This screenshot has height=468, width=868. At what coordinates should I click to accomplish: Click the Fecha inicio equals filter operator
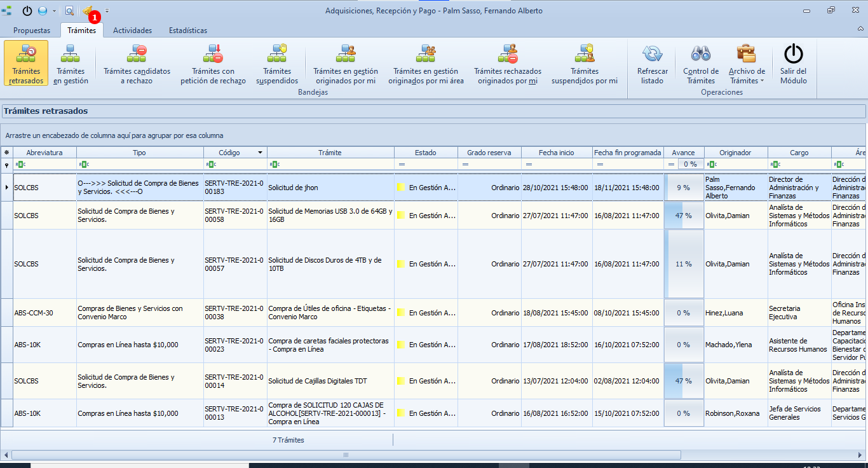[x=529, y=164]
